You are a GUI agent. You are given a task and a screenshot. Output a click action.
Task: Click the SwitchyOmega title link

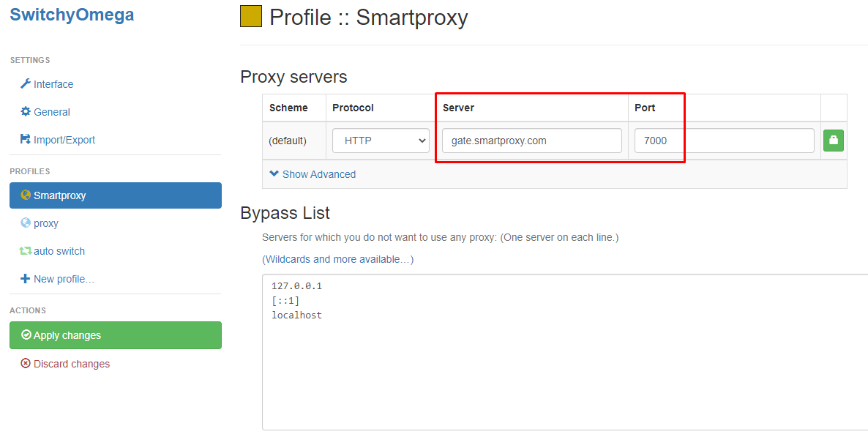click(72, 15)
